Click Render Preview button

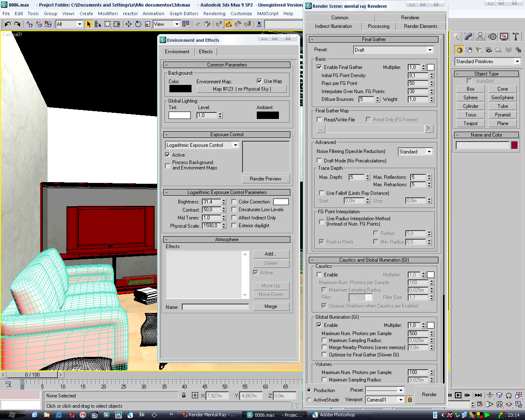[265, 179]
